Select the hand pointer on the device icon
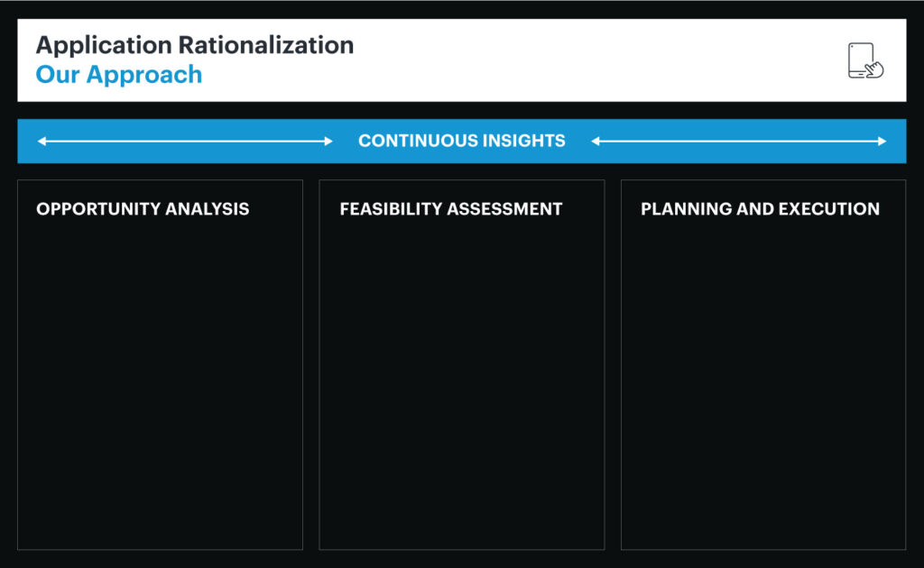Image resolution: width=924 pixels, height=568 pixels. [875, 69]
